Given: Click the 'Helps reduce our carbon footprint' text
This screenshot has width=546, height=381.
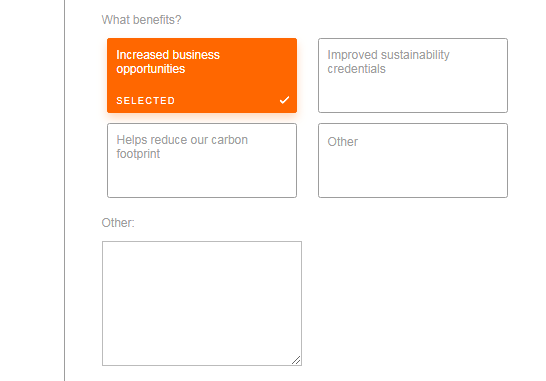Looking at the screenshot, I should [182, 147].
